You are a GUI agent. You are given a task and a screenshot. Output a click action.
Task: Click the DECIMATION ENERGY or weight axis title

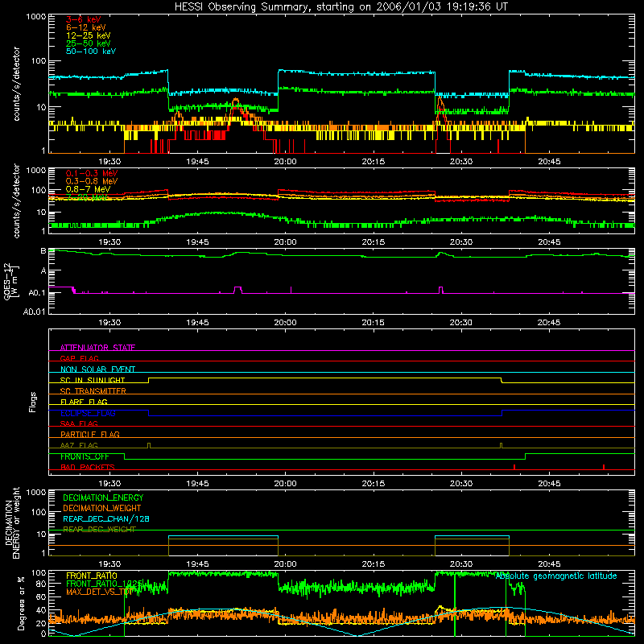coord(12,522)
